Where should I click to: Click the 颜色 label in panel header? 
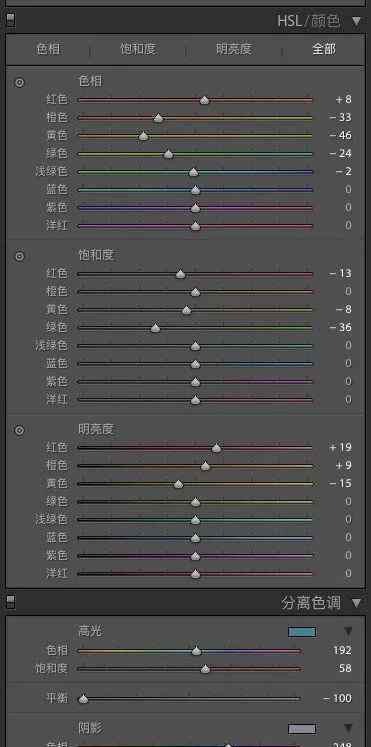coord(326,21)
